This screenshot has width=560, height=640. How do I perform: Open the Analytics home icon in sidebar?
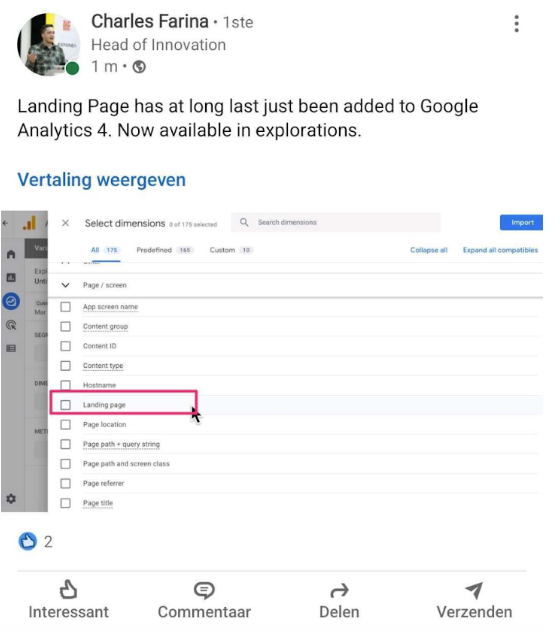point(11,254)
